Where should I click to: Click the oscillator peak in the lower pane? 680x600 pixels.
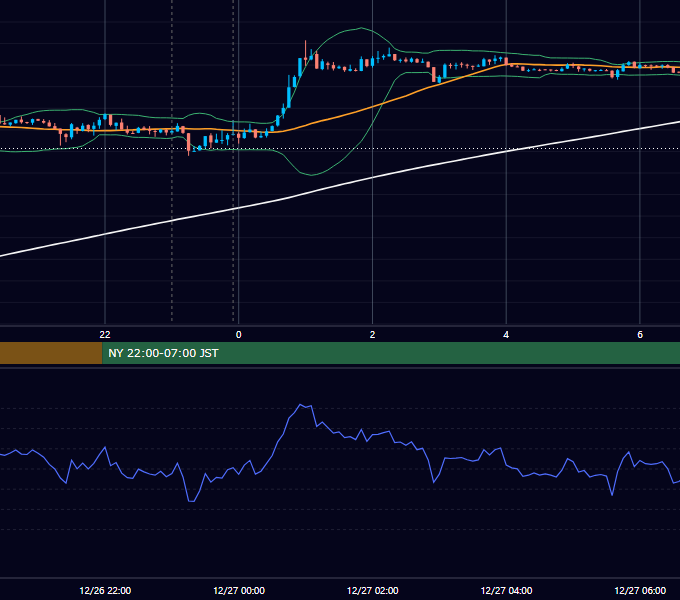tap(301, 405)
